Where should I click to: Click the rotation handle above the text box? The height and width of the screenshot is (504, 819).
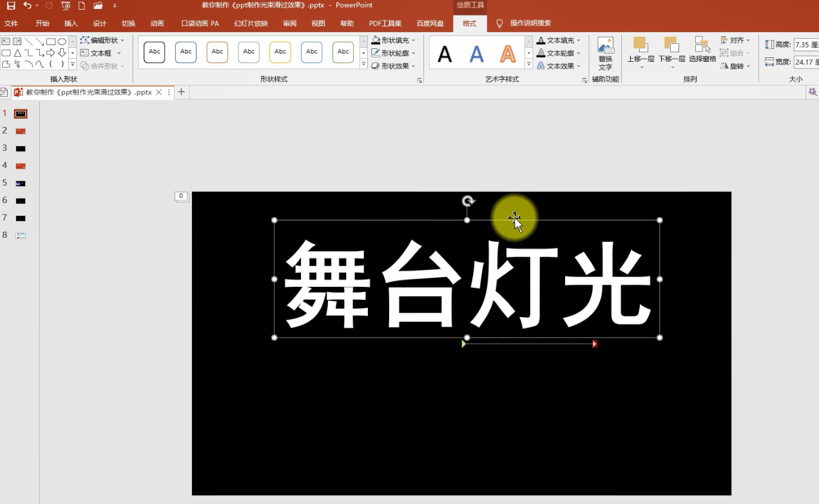tap(468, 201)
